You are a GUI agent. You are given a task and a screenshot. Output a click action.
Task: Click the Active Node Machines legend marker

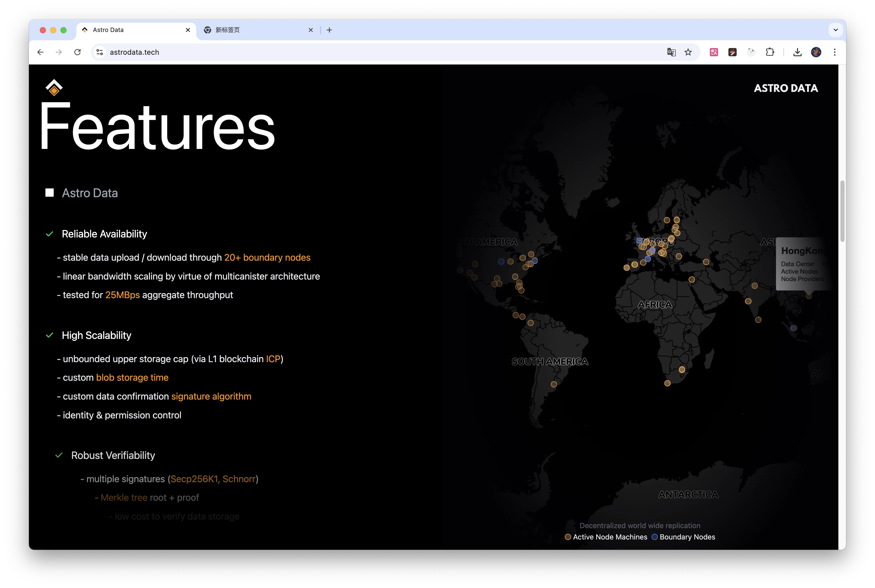click(568, 537)
